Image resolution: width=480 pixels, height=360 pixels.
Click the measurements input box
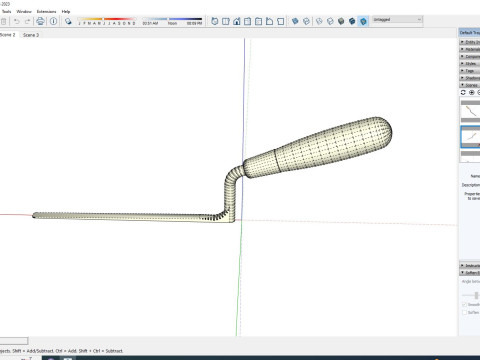(x=14, y=341)
